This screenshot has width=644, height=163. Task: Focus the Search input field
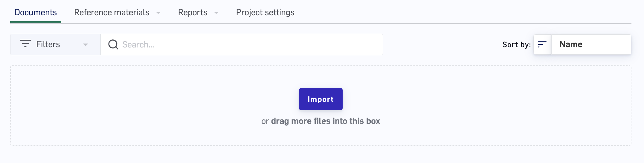pos(242,44)
